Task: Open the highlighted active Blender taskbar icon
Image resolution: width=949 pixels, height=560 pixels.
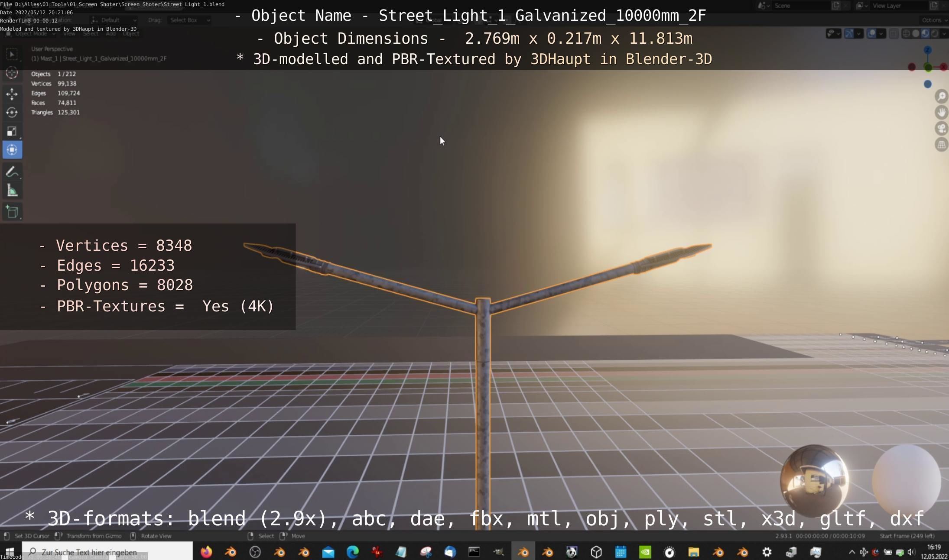Action: click(x=523, y=552)
